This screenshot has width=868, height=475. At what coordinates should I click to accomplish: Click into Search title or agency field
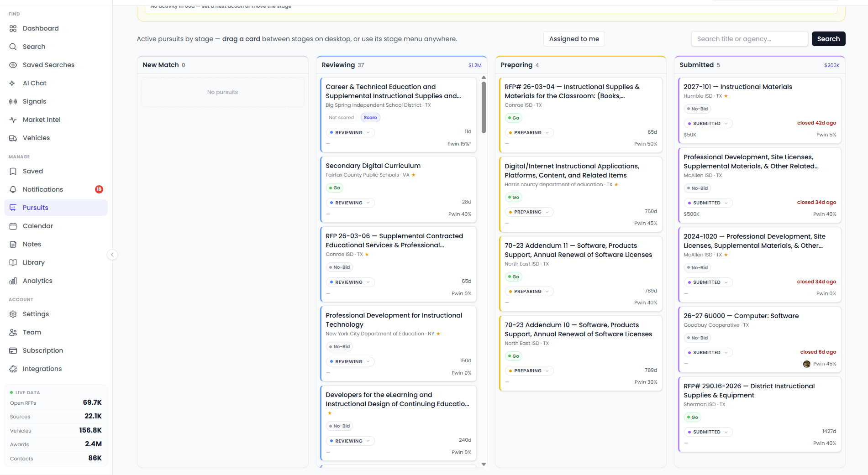pos(749,39)
